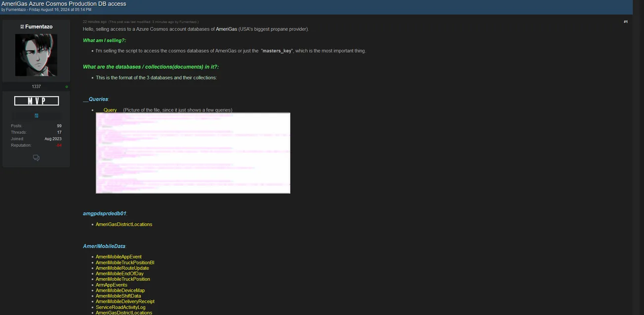Click the AmeriMobileData database heading
This screenshot has height=315, width=644.
(x=104, y=246)
